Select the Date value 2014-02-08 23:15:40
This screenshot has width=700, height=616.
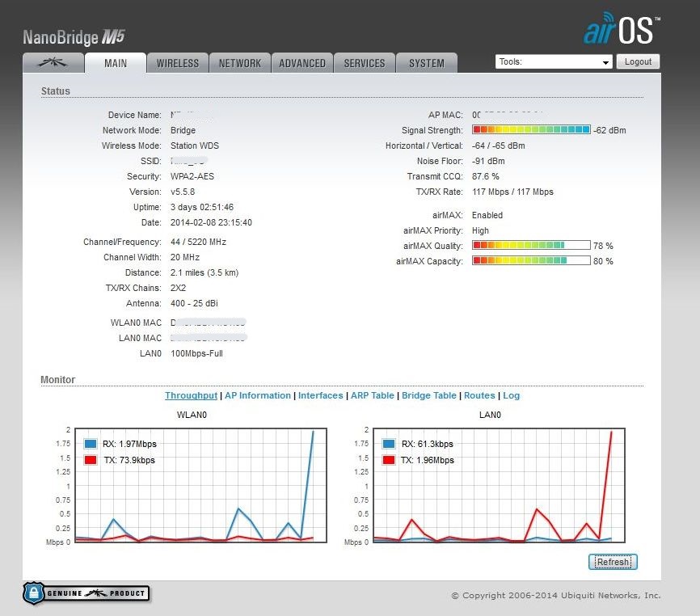211,222
